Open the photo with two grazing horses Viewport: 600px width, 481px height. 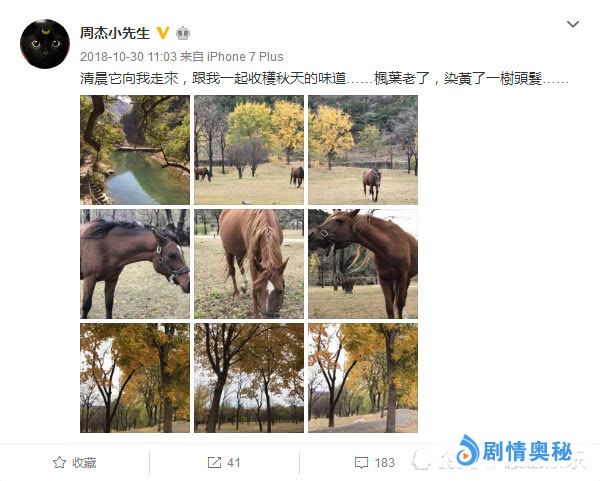pos(249,150)
